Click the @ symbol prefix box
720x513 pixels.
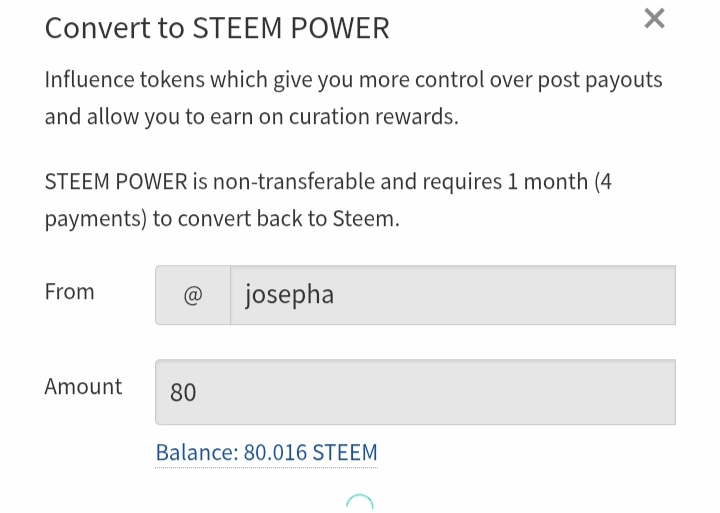pos(193,295)
